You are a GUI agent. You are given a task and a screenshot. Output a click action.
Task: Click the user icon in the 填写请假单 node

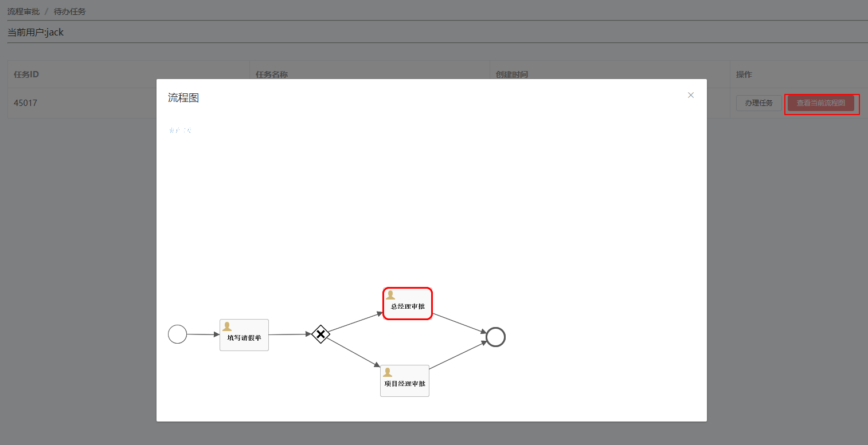(x=227, y=326)
